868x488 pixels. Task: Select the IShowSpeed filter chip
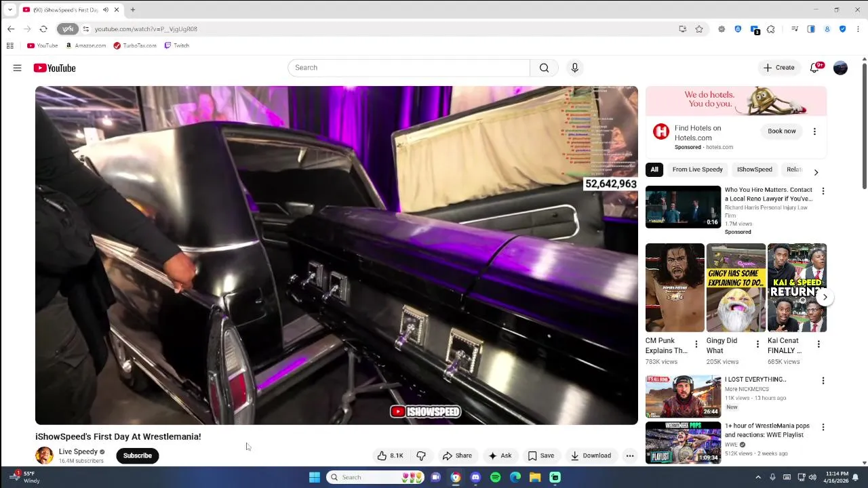754,169
